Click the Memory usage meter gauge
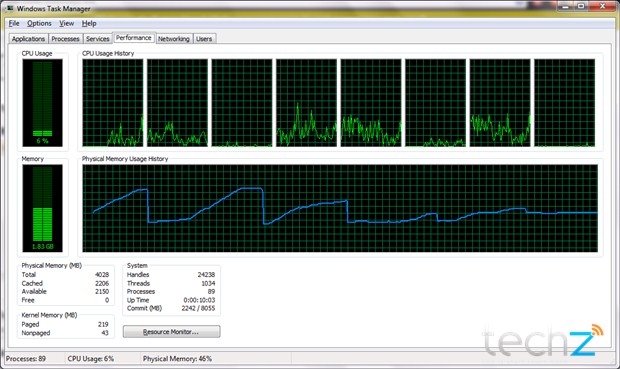The height and width of the screenshot is (369, 620). pyautogui.click(x=42, y=208)
